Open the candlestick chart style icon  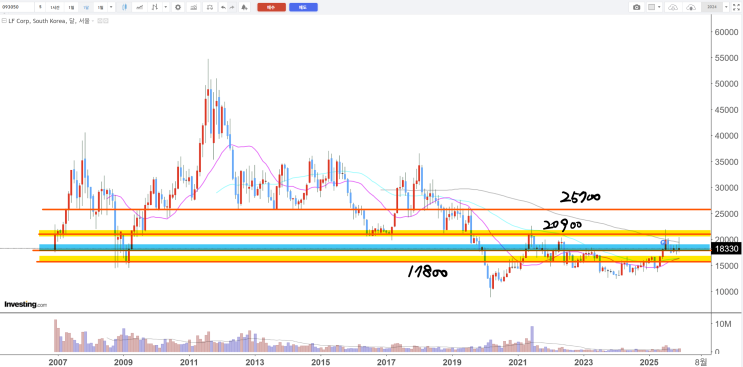[x=124, y=7]
